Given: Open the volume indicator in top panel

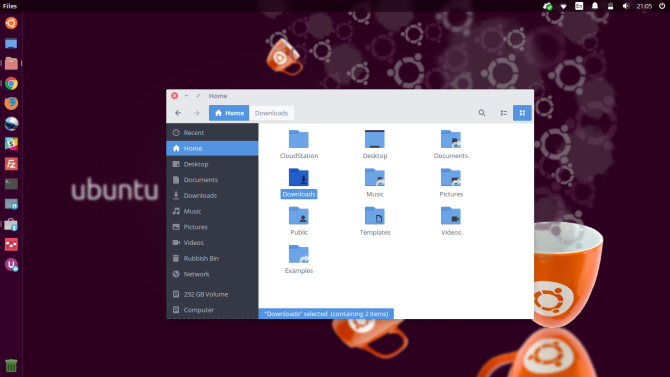Looking at the screenshot, I should tap(626, 6).
